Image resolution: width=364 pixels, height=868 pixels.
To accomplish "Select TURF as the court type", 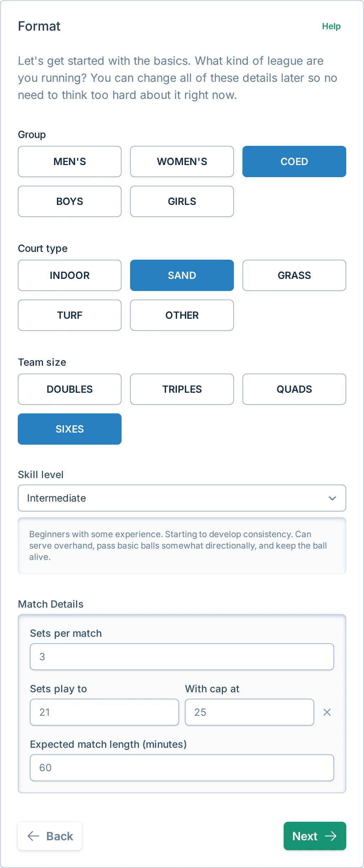I will coord(69,315).
